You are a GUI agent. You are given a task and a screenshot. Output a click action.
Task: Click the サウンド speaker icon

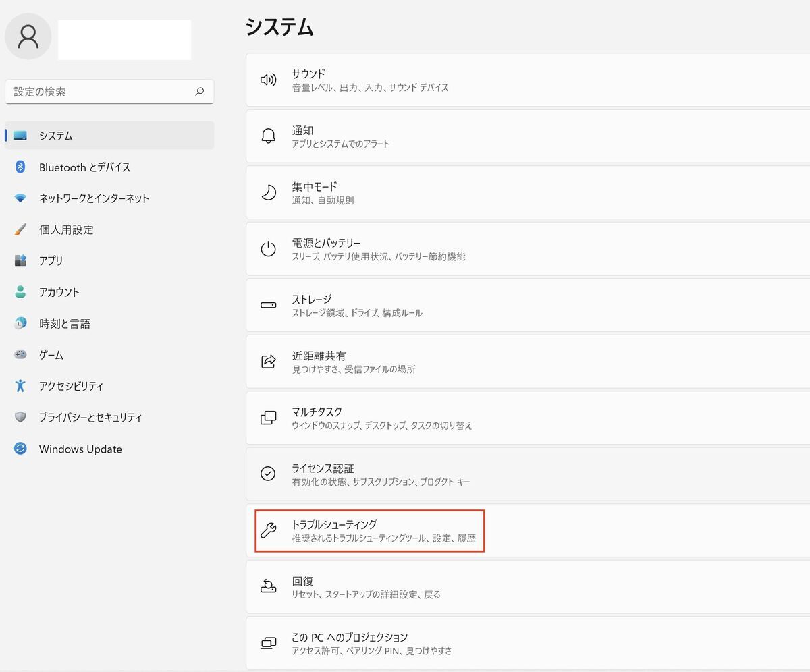click(x=268, y=80)
